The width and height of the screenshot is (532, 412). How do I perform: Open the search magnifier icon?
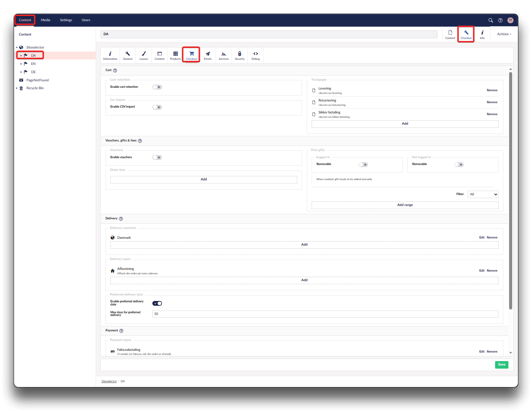pyautogui.click(x=490, y=20)
